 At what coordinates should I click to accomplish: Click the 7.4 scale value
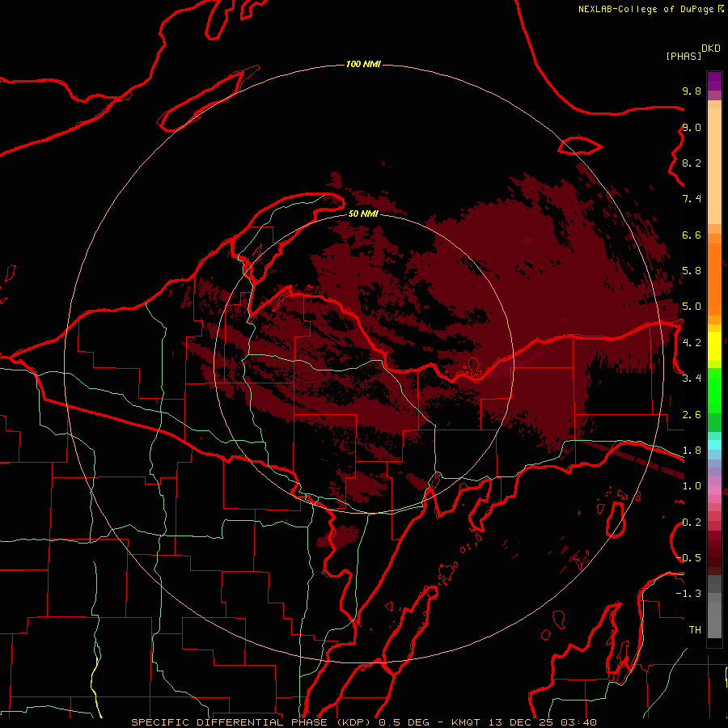point(692,199)
